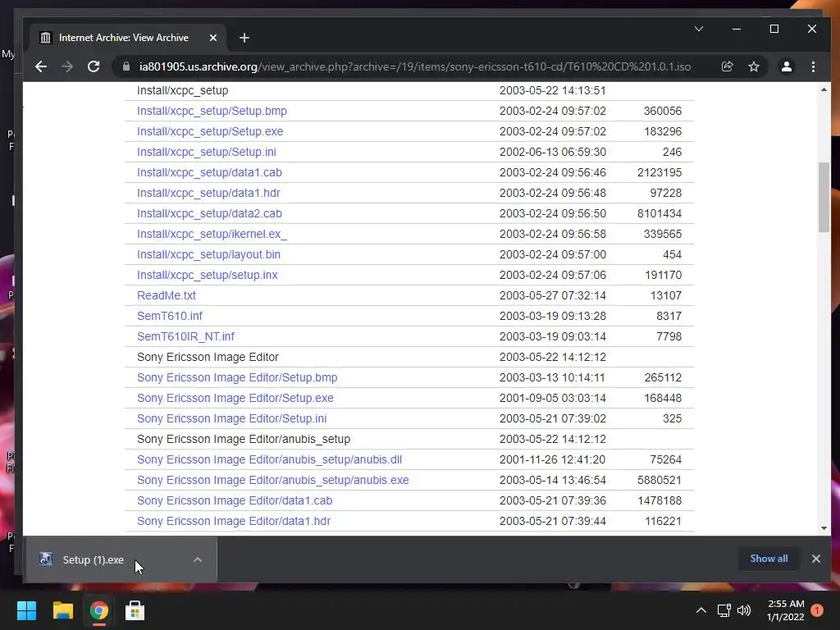Click the page scrollbar down arrow
The width and height of the screenshot is (840, 630).
(824, 527)
